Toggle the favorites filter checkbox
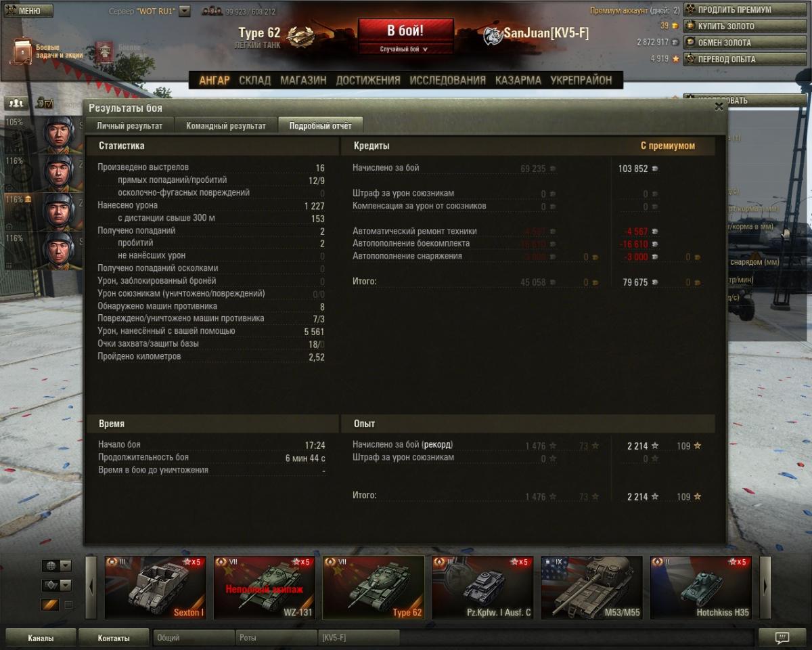The height and width of the screenshot is (650, 812). click(68, 605)
